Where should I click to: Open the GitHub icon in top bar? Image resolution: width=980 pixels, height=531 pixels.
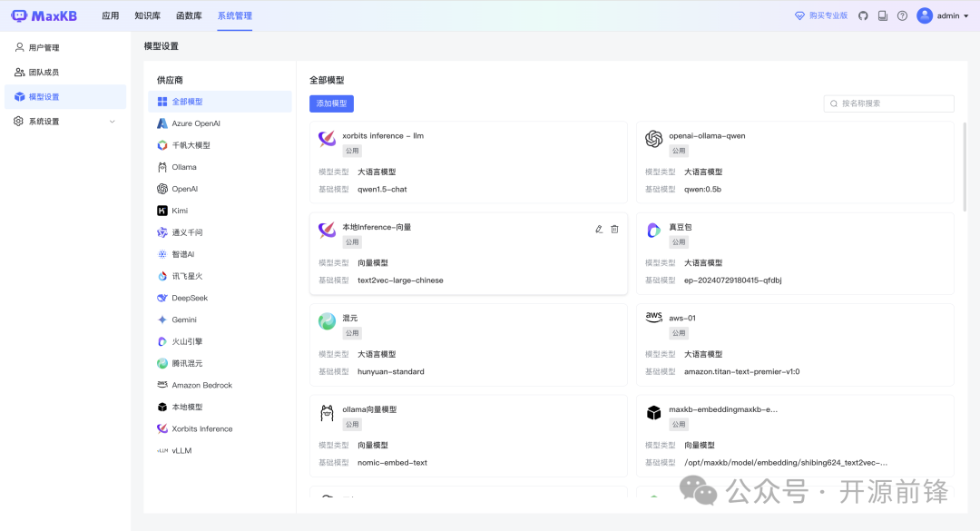pyautogui.click(x=863, y=15)
